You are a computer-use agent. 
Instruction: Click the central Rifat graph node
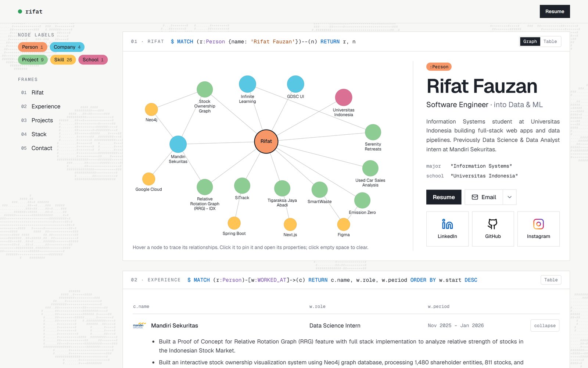tap(266, 141)
